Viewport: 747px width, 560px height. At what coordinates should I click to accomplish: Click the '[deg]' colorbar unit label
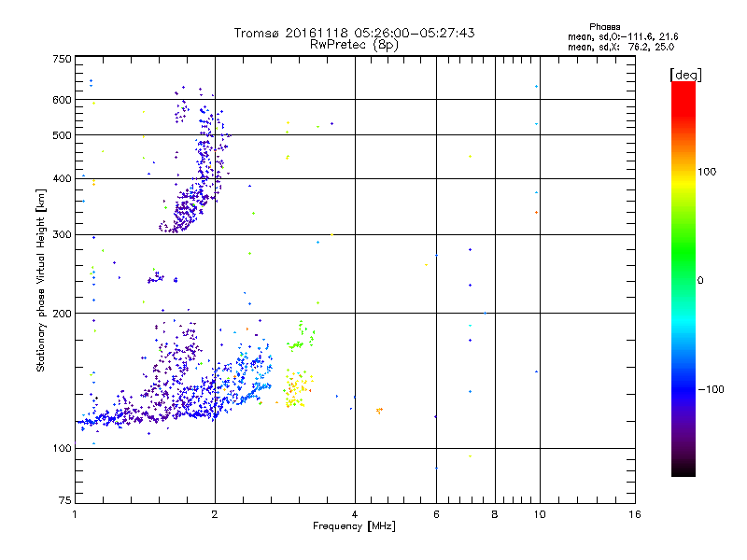pyautogui.click(x=685, y=75)
